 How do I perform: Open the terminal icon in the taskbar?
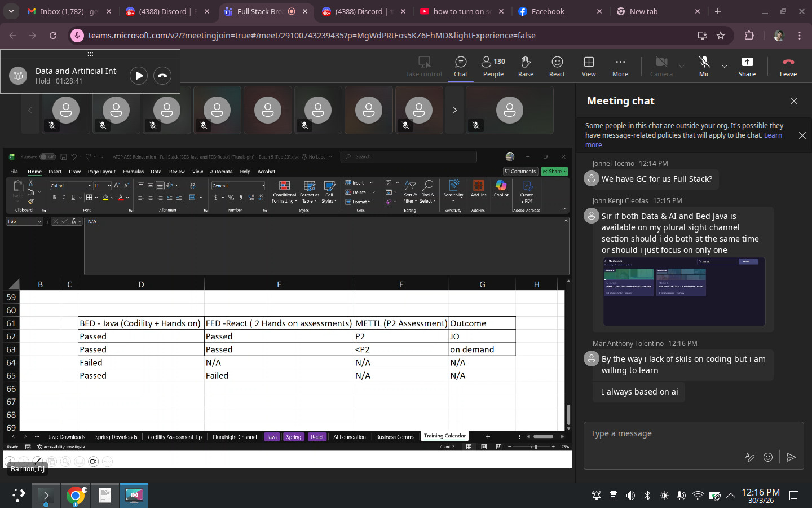click(46, 496)
